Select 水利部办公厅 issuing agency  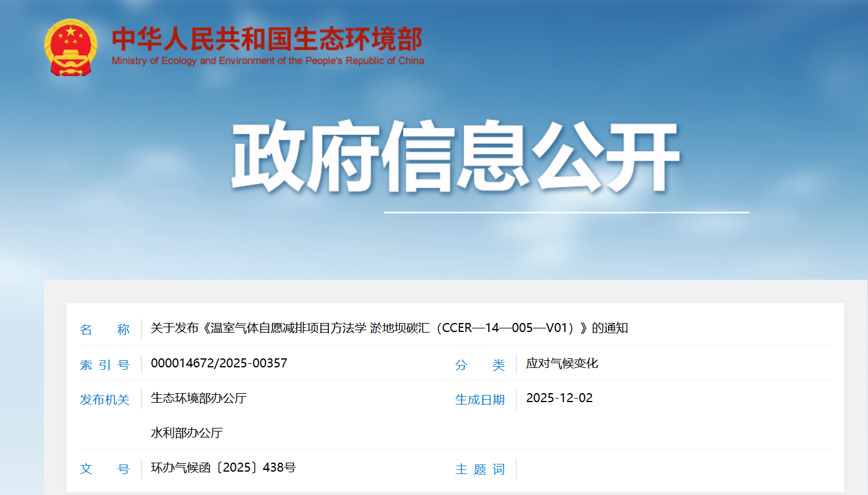tap(186, 433)
